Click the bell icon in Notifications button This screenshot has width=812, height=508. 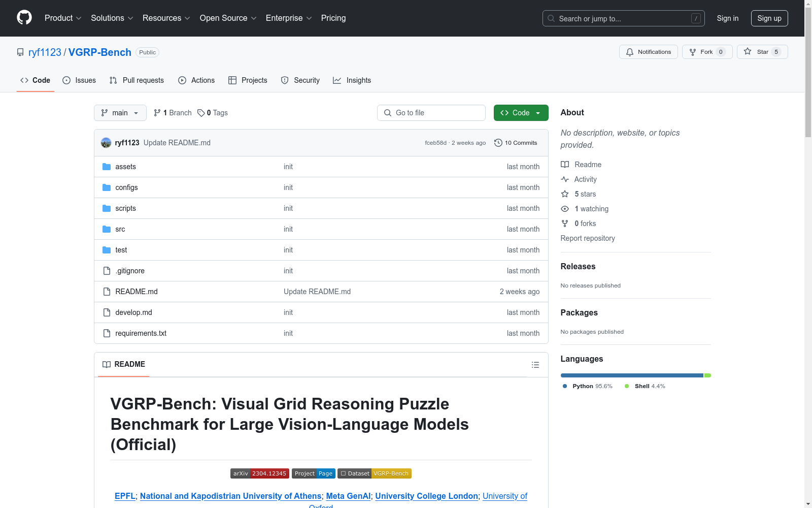[630, 52]
